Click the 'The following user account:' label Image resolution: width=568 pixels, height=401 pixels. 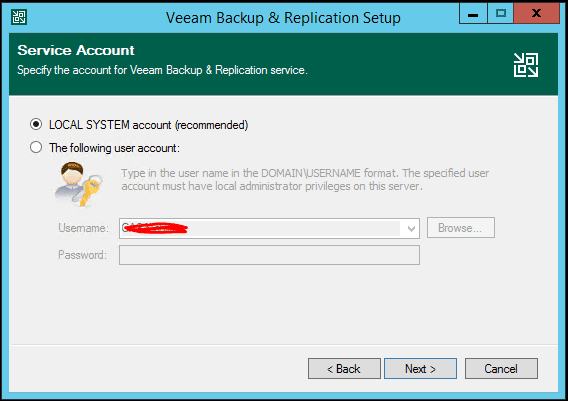(x=114, y=148)
